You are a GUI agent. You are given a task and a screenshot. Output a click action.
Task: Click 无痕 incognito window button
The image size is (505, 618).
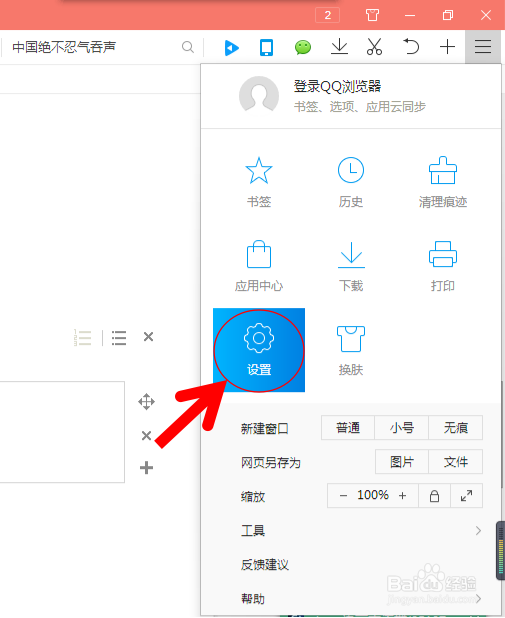click(455, 428)
